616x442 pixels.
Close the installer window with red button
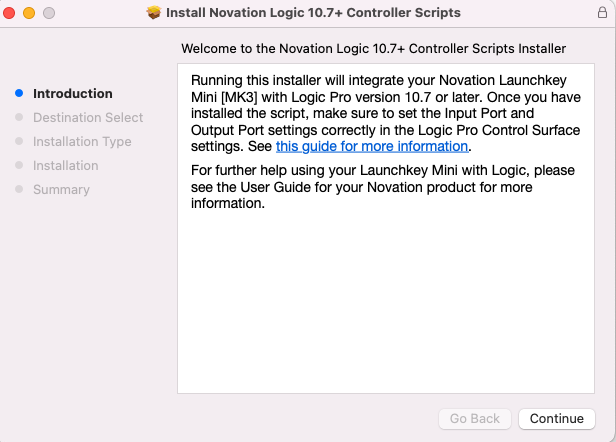click(9, 13)
